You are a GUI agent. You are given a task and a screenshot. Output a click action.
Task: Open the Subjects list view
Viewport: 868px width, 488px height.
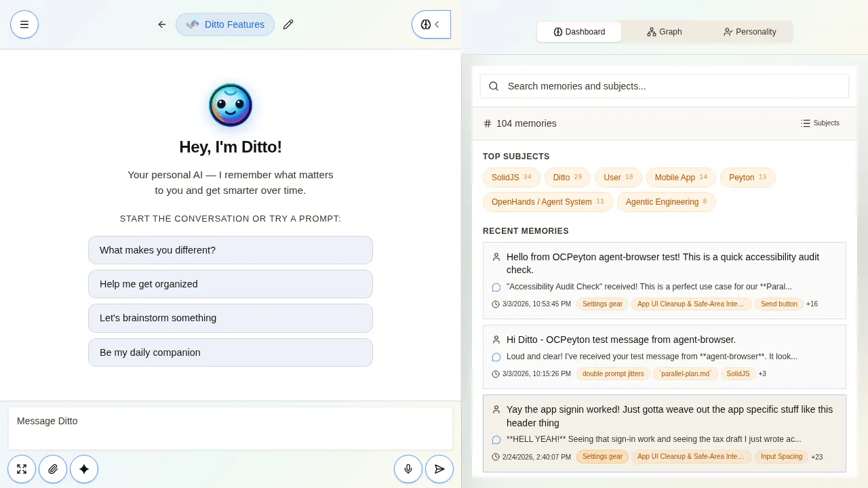[819, 123]
